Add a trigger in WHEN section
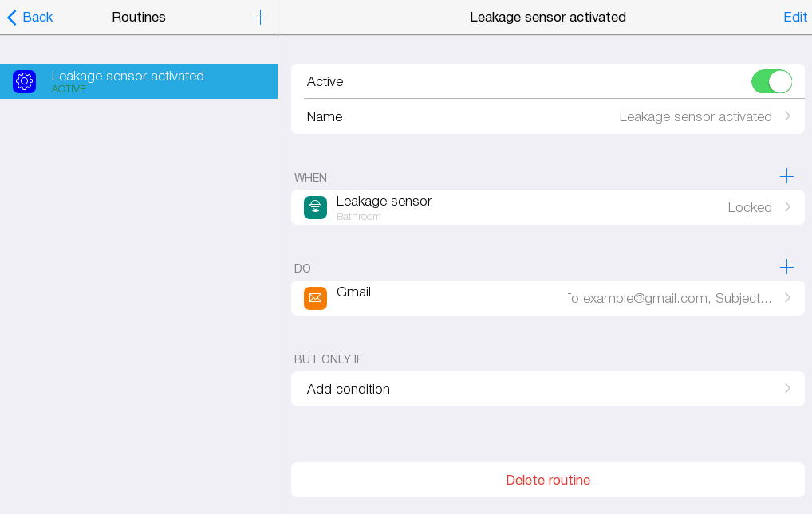Image resolution: width=812 pixels, height=514 pixels. pyautogui.click(x=786, y=176)
